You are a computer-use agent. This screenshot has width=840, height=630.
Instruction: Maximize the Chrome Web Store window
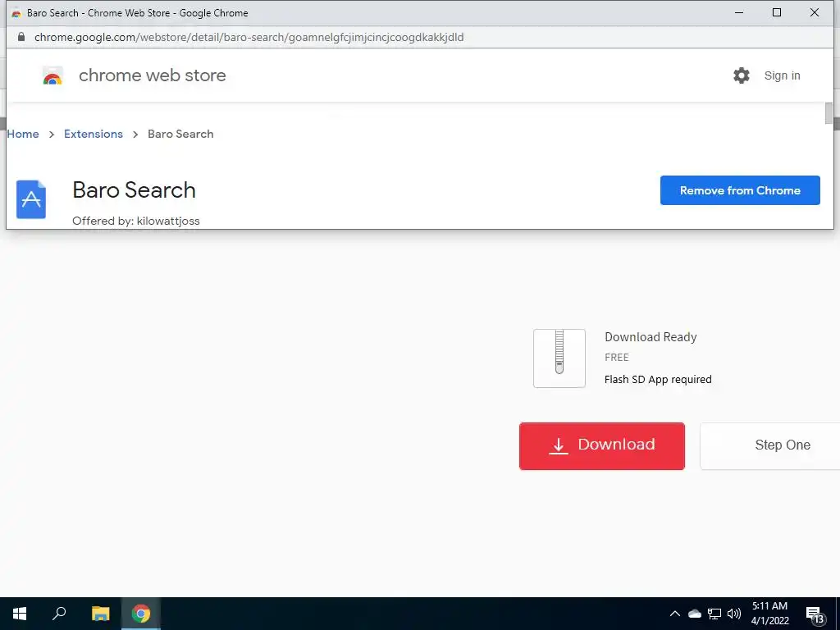click(777, 12)
